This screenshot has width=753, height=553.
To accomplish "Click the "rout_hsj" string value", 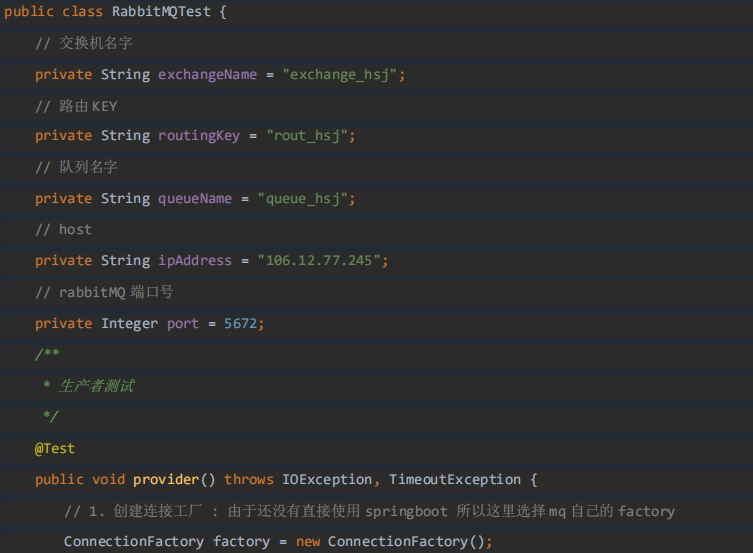I will (306, 136).
